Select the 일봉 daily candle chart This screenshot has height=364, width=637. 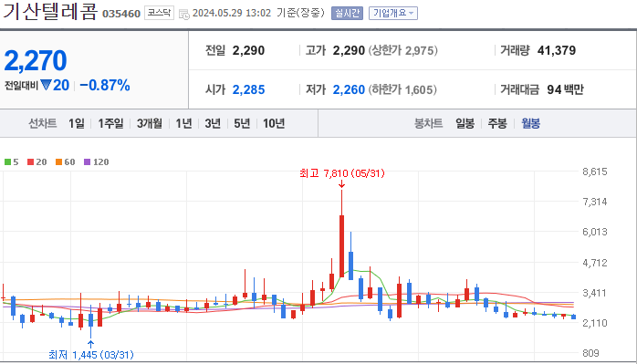pos(465,123)
